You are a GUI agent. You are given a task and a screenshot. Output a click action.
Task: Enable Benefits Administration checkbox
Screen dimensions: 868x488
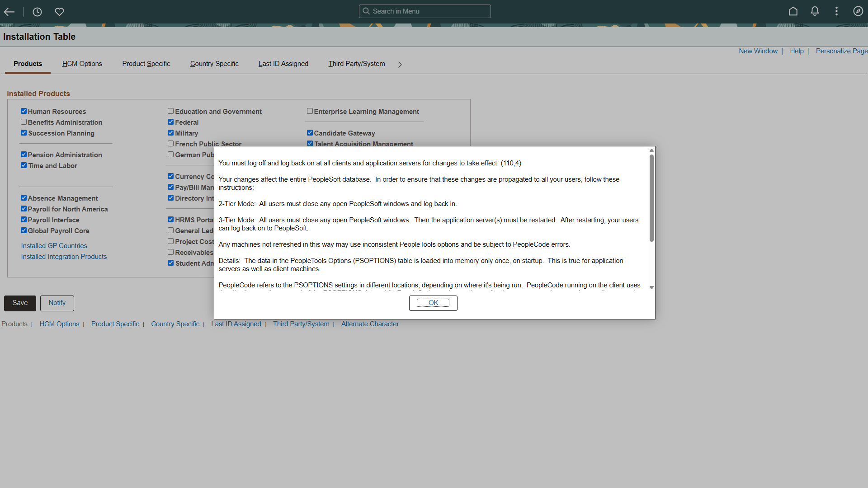pyautogui.click(x=24, y=122)
